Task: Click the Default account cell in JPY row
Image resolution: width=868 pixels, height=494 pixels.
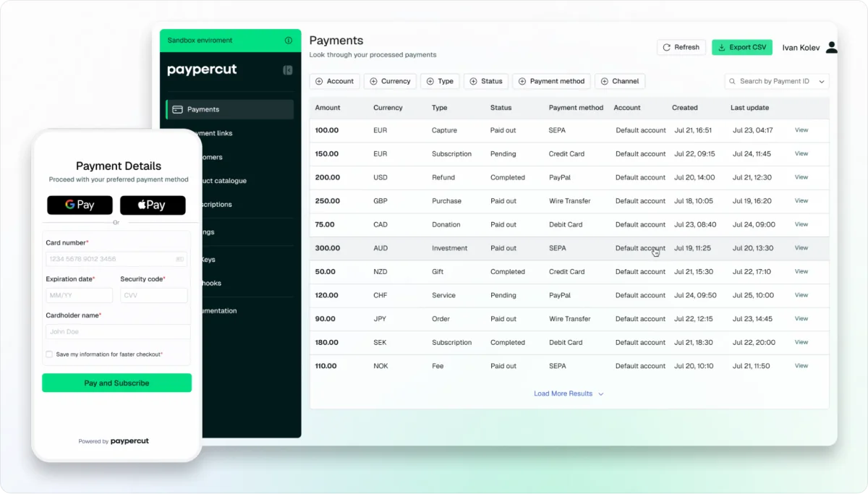Action: (641, 319)
